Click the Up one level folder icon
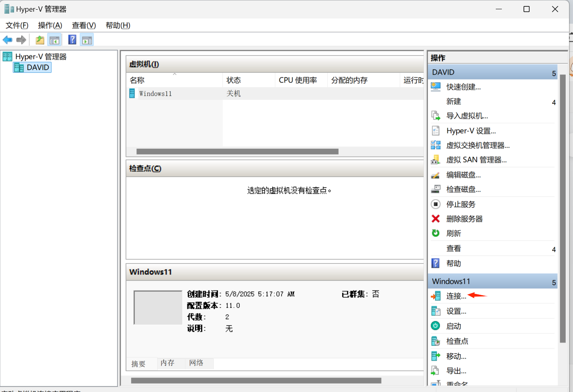 (x=40, y=40)
